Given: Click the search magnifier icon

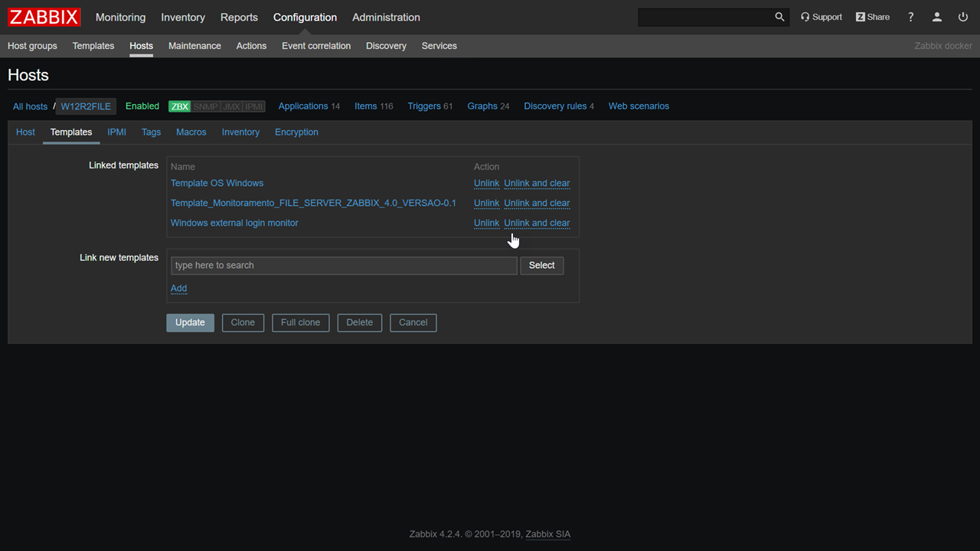Looking at the screenshot, I should coord(779,17).
